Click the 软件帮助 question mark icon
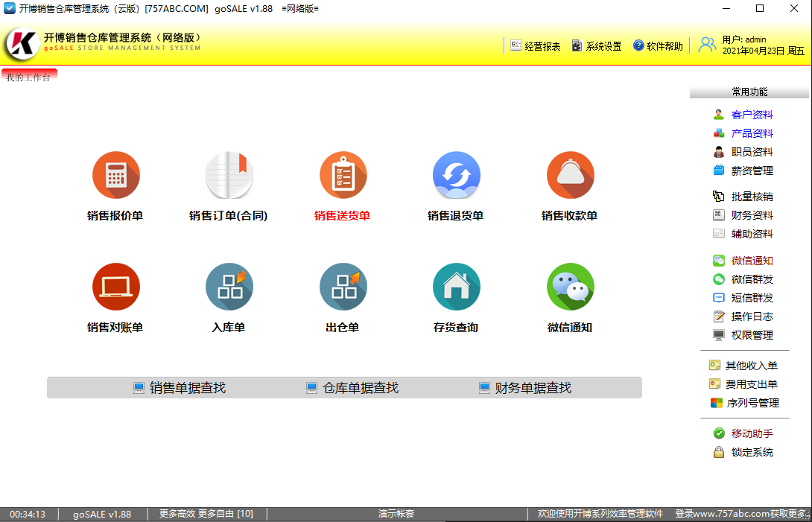812x522 pixels. 638,45
